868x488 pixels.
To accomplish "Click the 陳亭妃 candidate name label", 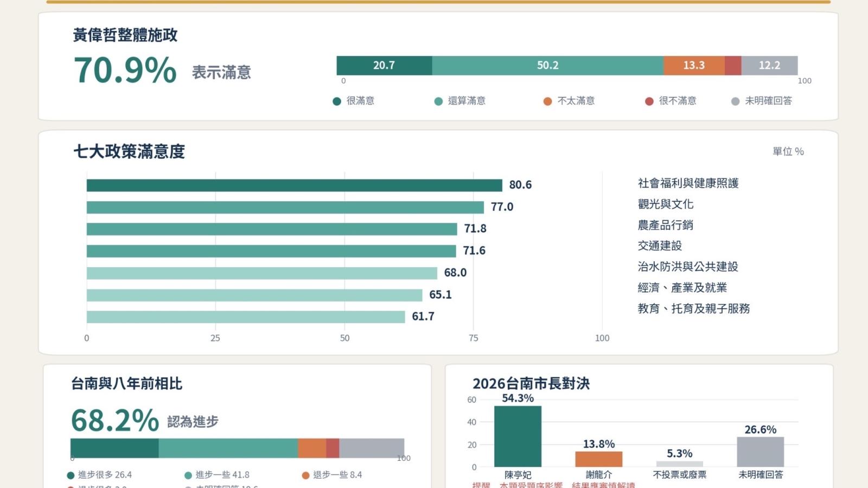I will click(x=518, y=475).
